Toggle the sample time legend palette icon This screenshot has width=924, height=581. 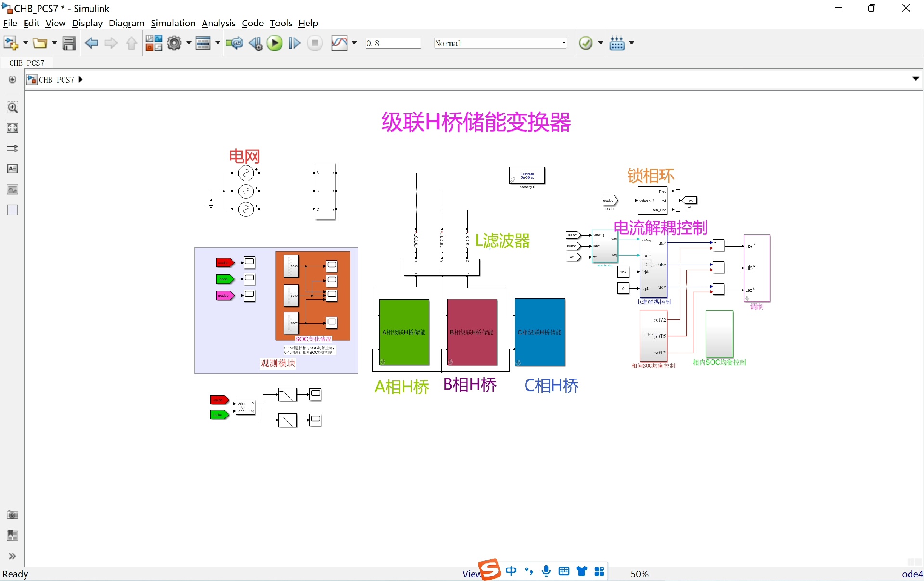tap(13, 148)
